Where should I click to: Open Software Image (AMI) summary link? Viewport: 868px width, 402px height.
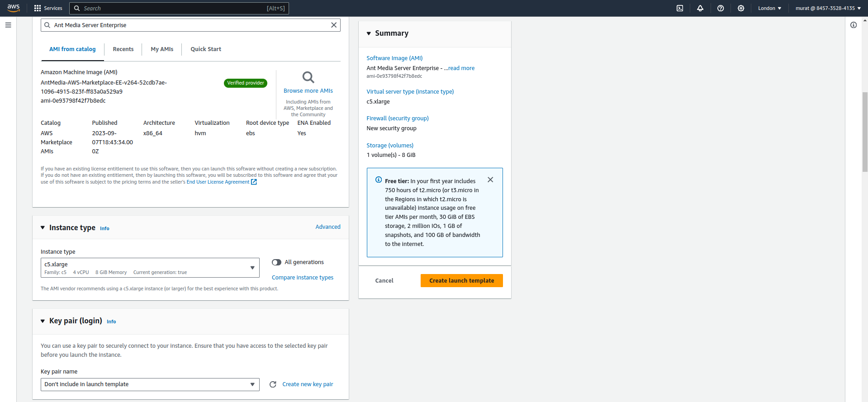tap(394, 58)
